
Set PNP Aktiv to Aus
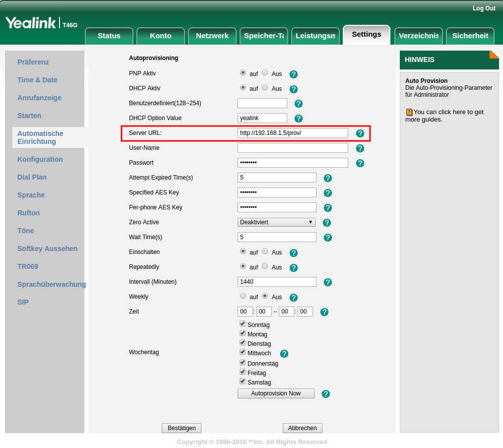tap(265, 73)
